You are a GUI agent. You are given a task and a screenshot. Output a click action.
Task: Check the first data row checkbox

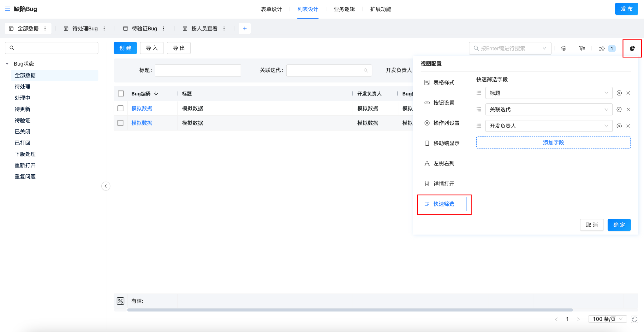(121, 108)
